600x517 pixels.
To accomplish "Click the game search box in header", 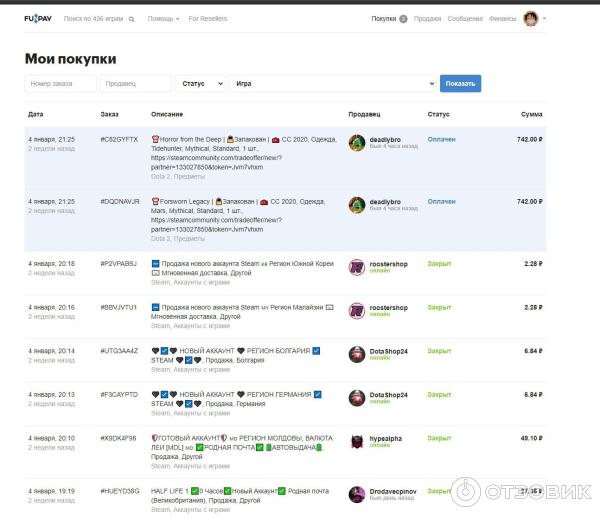I will (96, 18).
